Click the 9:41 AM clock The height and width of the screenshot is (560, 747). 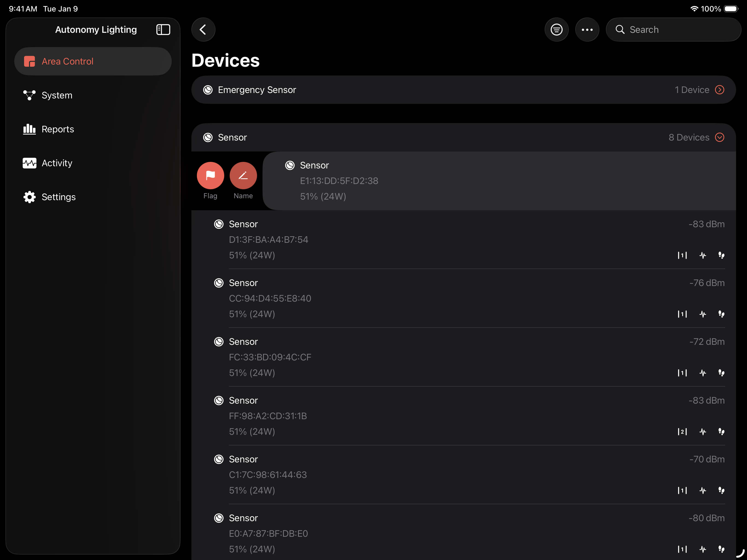point(23,9)
